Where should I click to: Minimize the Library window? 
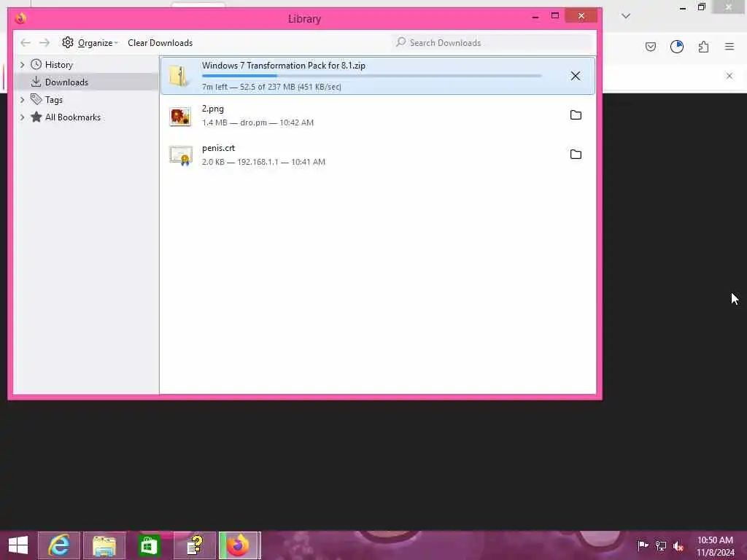click(535, 17)
